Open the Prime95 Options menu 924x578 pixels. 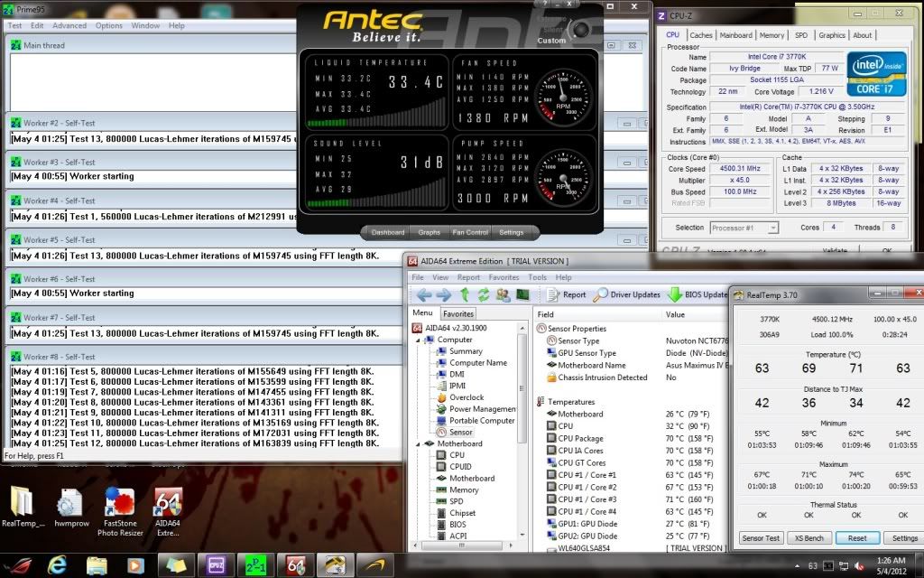point(109,25)
